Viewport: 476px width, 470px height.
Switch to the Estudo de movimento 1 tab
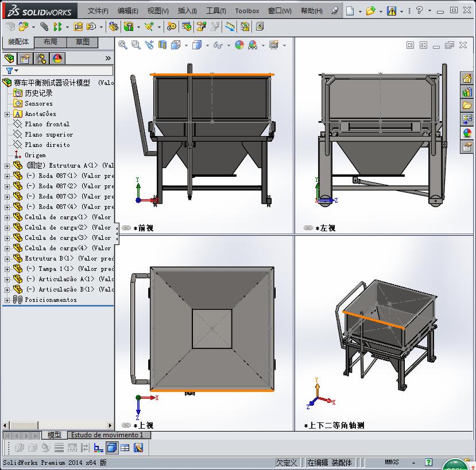[x=107, y=435]
